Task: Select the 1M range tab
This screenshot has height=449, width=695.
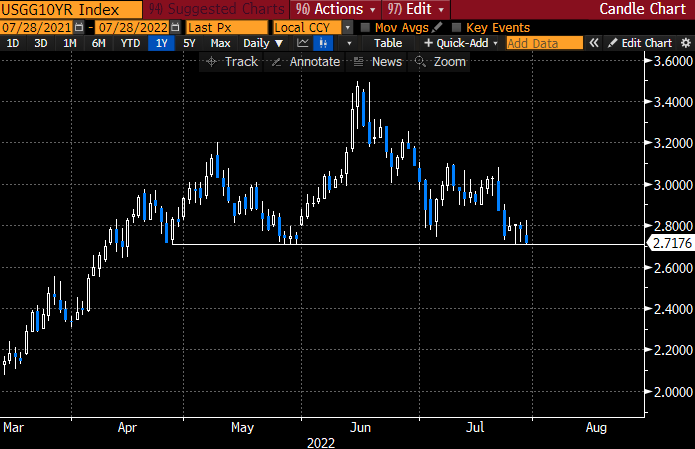Action: click(70, 43)
